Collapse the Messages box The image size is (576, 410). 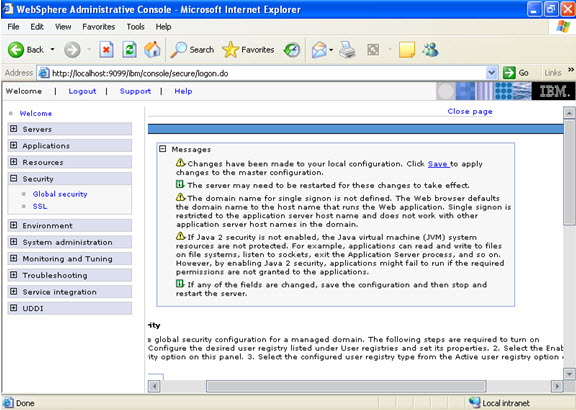coord(163,149)
